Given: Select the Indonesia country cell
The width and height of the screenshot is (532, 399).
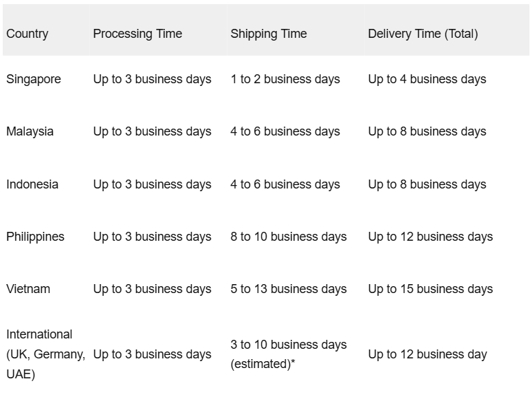Looking at the screenshot, I should click(32, 184).
